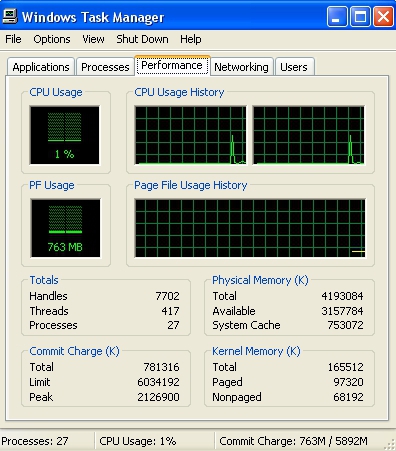Click the Threads label
Viewport: 396px width, 451px height.
pyautogui.click(x=49, y=311)
